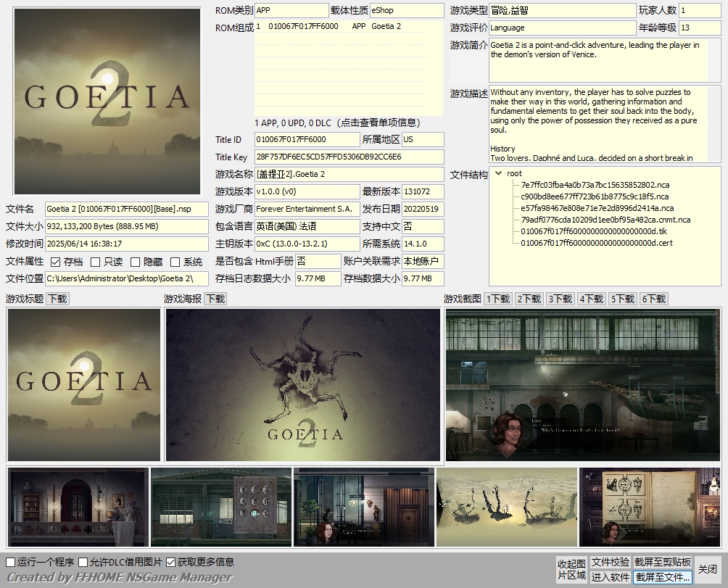Toggle the 存档 file attribute checkbox
Screen dimensions: 728x588
[x=56, y=262]
